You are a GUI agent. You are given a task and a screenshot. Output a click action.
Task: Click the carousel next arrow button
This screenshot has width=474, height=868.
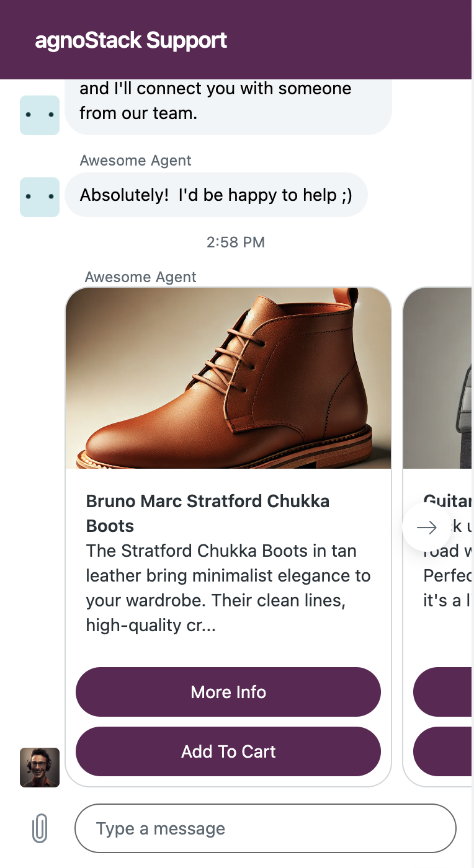coord(426,528)
